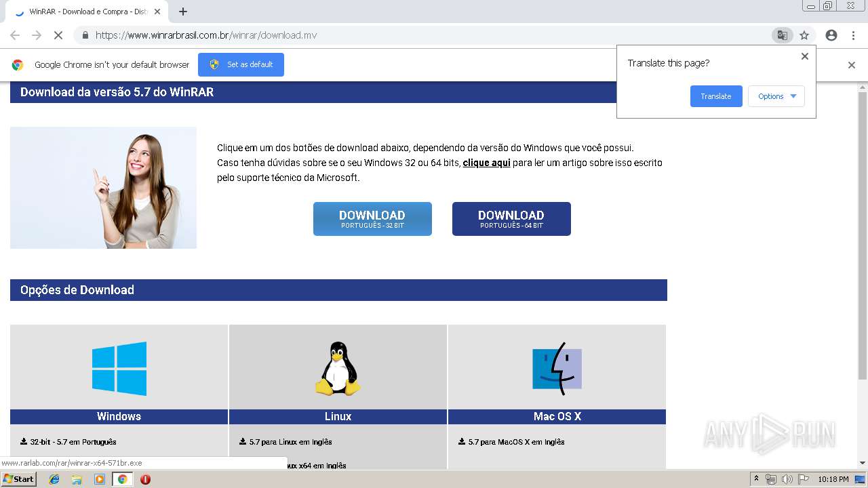The height and width of the screenshot is (488, 868).
Task: Click scrollbar down arrow
Action: [863, 464]
